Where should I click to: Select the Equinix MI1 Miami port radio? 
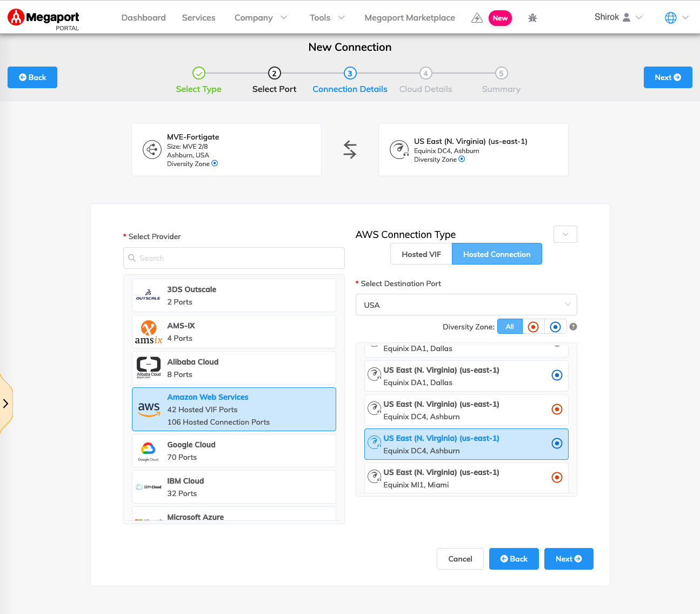pos(557,477)
